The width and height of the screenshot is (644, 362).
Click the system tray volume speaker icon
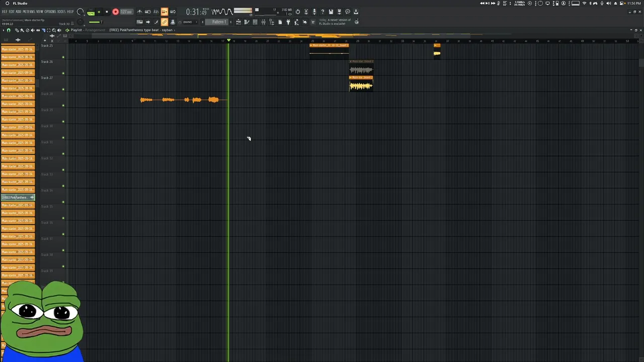(x=610, y=4)
